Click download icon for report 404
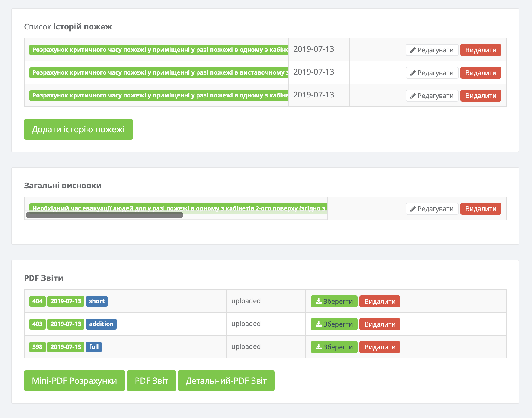Viewport: 532px width, 418px height. click(319, 301)
